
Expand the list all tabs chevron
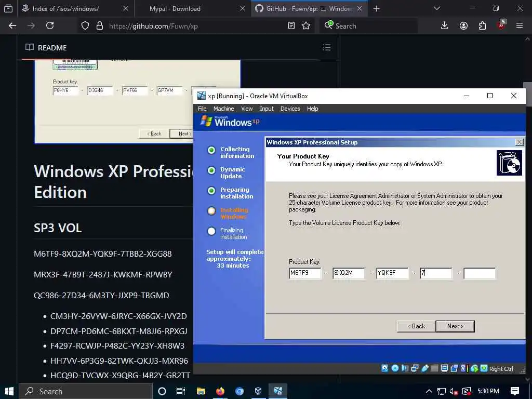coord(437,8)
